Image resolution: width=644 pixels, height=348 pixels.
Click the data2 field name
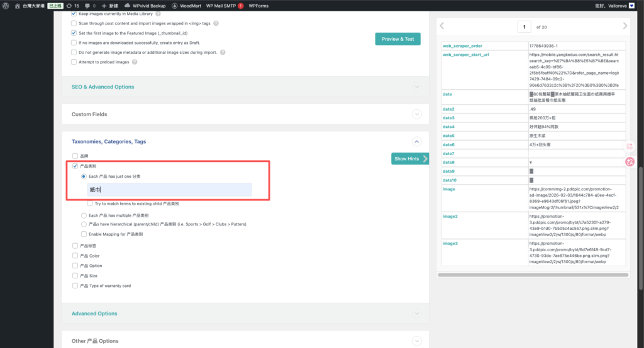(x=448, y=109)
